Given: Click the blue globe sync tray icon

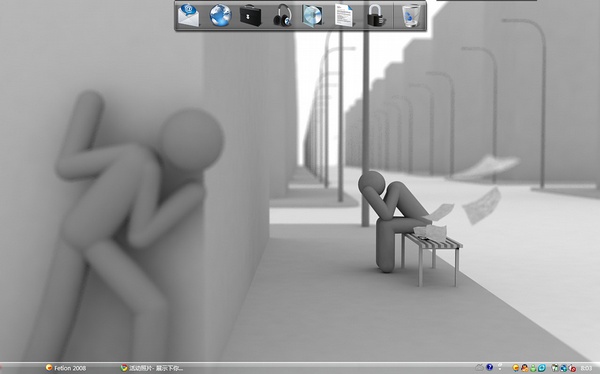Looking at the screenshot, I should [x=564, y=368].
